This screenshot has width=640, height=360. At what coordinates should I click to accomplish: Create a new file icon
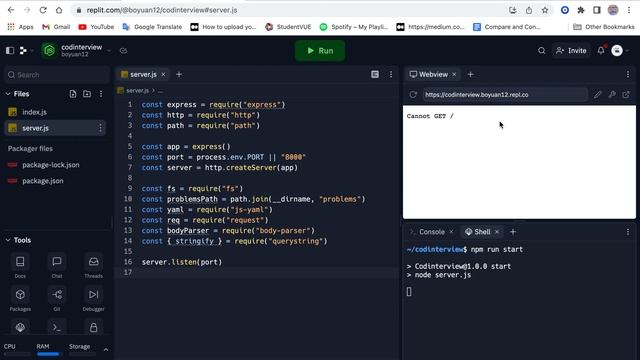click(73, 94)
